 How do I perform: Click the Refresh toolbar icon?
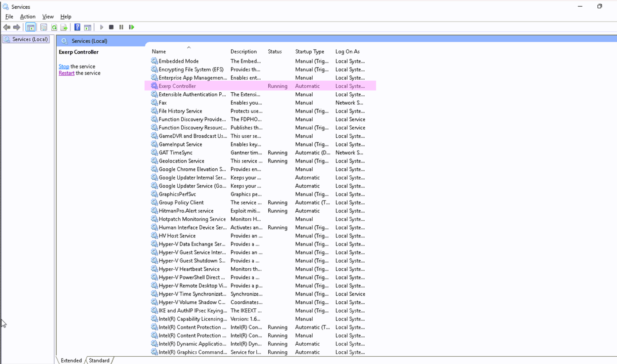click(x=54, y=27)
